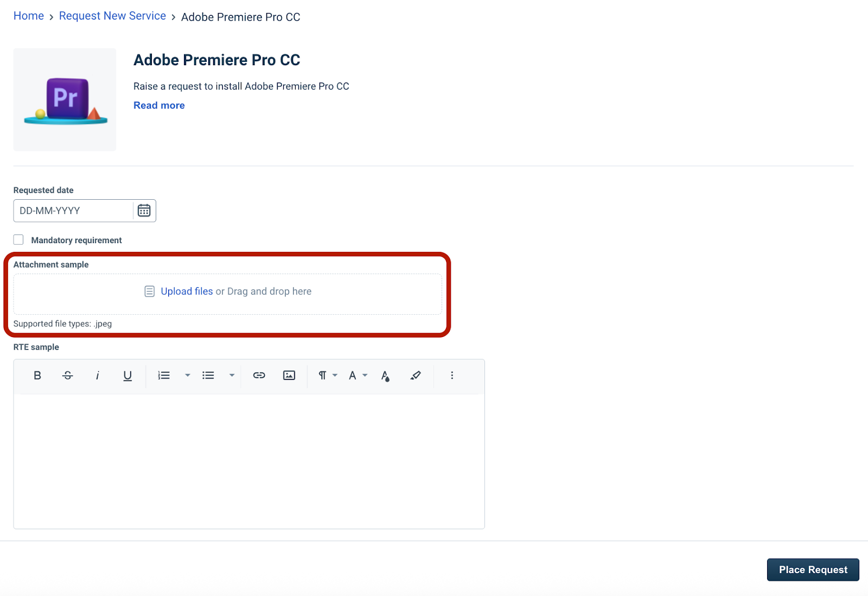
Task: Click the Place Request button
Action: [813, 569]
